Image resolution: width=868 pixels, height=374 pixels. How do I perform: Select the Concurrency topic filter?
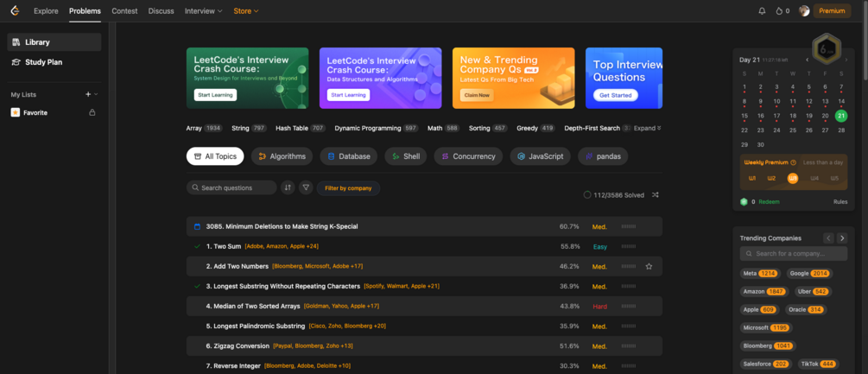tap(468, 156)
